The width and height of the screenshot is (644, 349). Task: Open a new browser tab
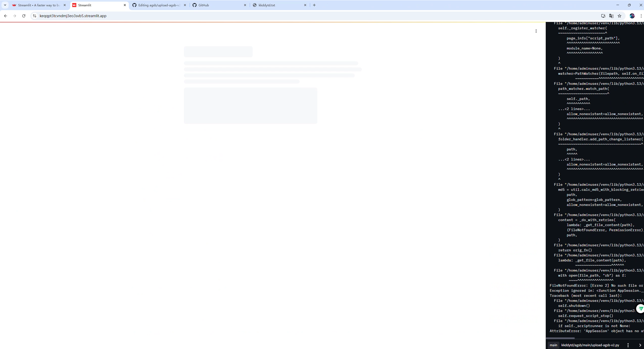pos(314,5)
